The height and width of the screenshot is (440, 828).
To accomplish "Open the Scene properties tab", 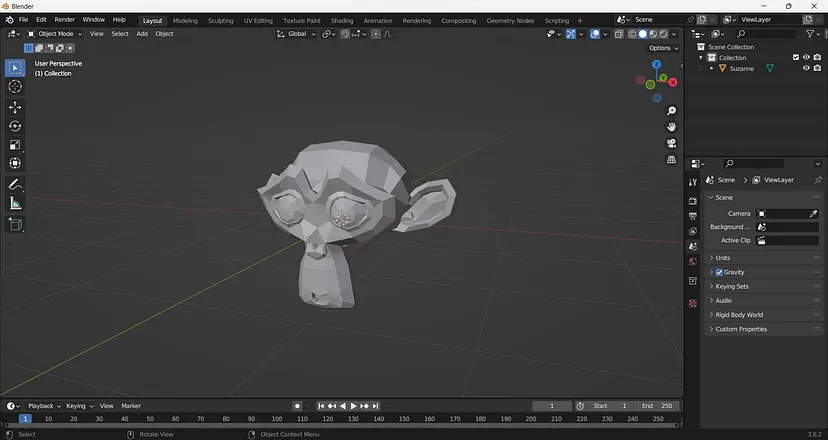I will tap(693, 247).
